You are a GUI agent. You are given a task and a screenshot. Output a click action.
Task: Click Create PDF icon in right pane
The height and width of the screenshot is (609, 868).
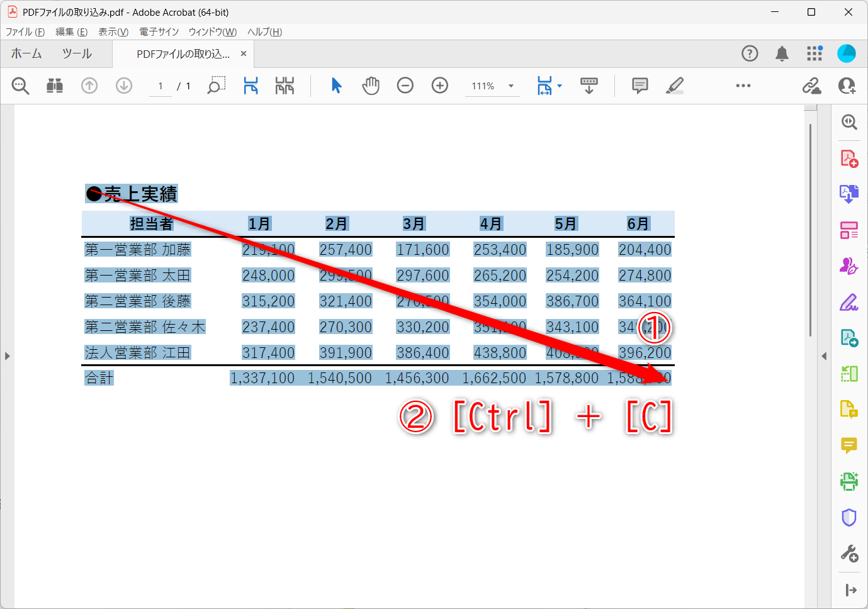(x=849, y=159)
